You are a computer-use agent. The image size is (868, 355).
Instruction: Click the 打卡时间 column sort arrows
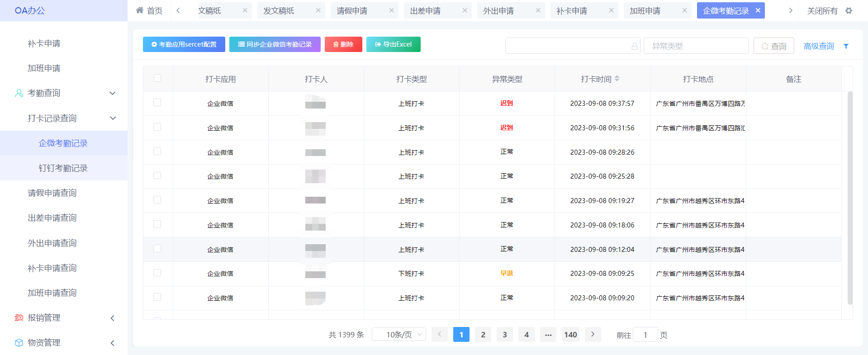click(x=617, y=79)
